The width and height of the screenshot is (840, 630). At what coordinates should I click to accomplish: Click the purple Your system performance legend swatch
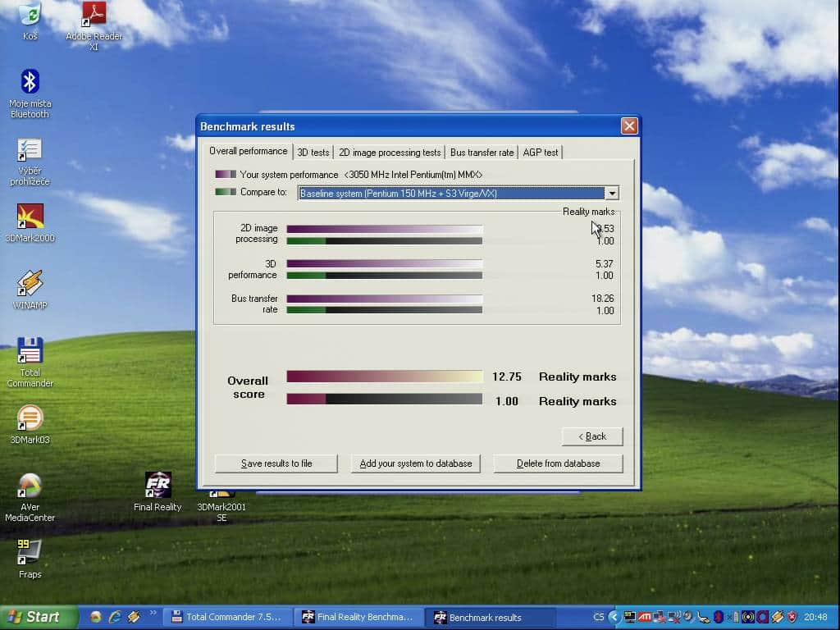click(x=226, y=174)
